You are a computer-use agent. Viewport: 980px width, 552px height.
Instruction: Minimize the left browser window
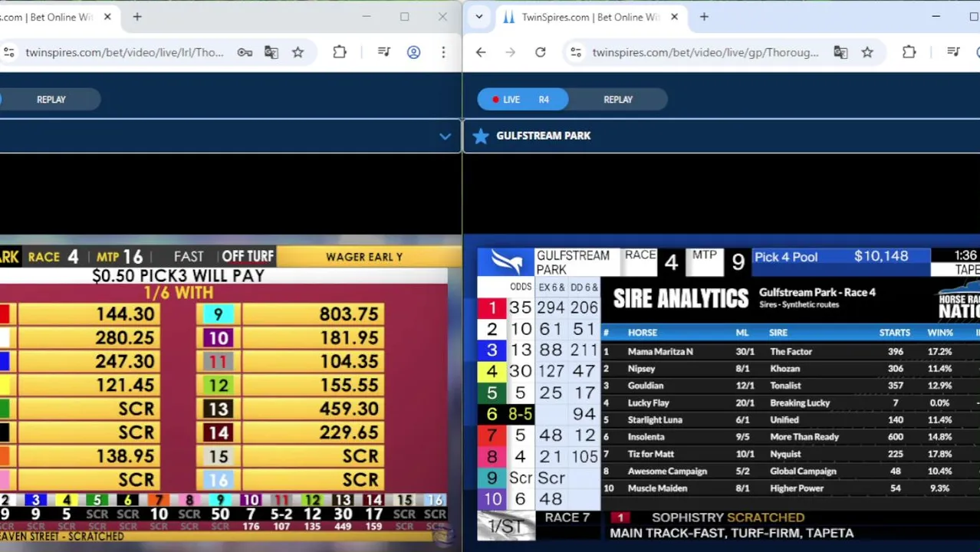point(367,17)
